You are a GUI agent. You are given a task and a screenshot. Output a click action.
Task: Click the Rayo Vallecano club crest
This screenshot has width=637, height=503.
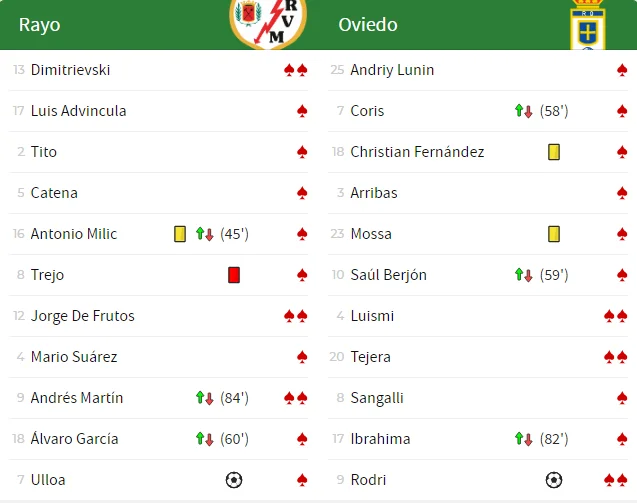click(x=268, y=23)
